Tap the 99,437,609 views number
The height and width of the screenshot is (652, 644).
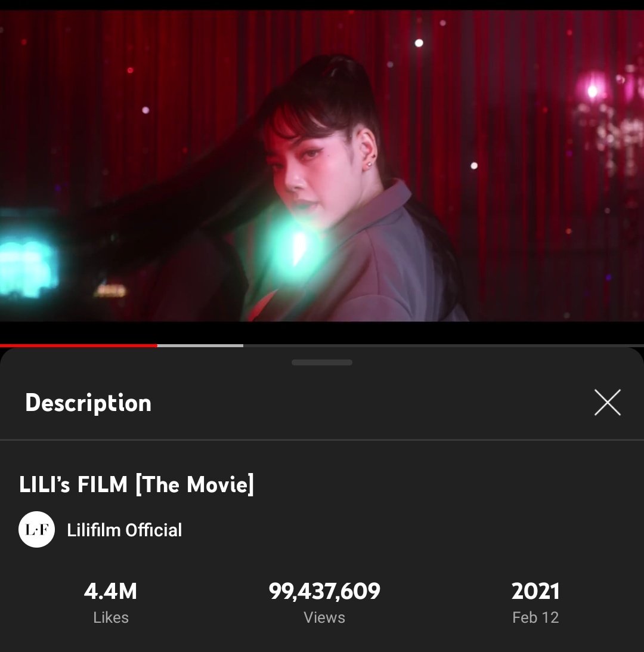pyautogui.click(x=324, y=591)
